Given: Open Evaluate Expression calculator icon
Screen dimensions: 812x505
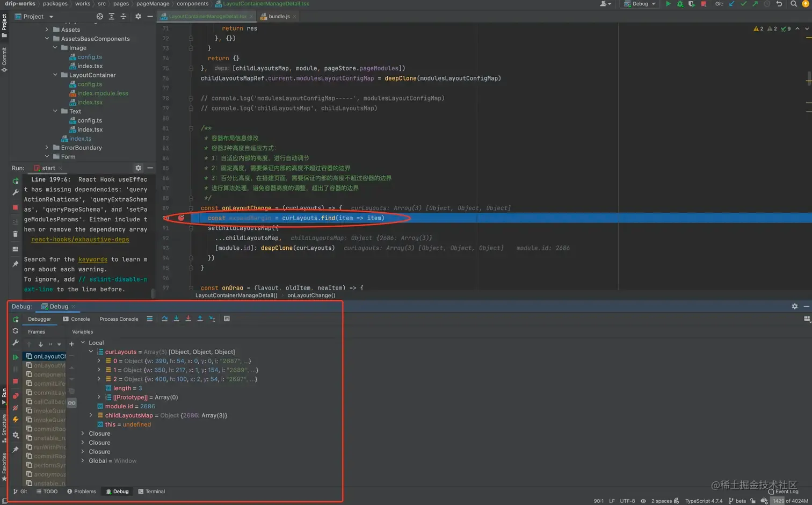Looking at the screenshot, I should click(227, 319).
